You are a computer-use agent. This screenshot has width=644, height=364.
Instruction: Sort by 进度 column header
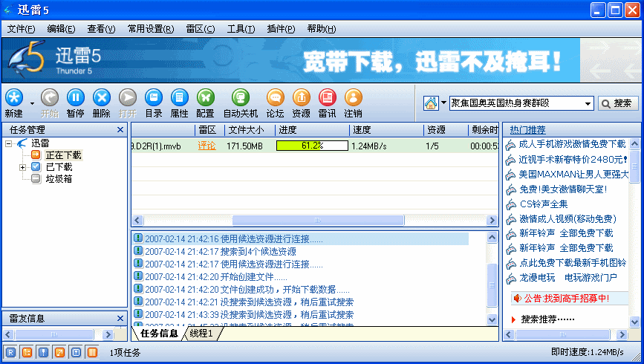(312, 130)
